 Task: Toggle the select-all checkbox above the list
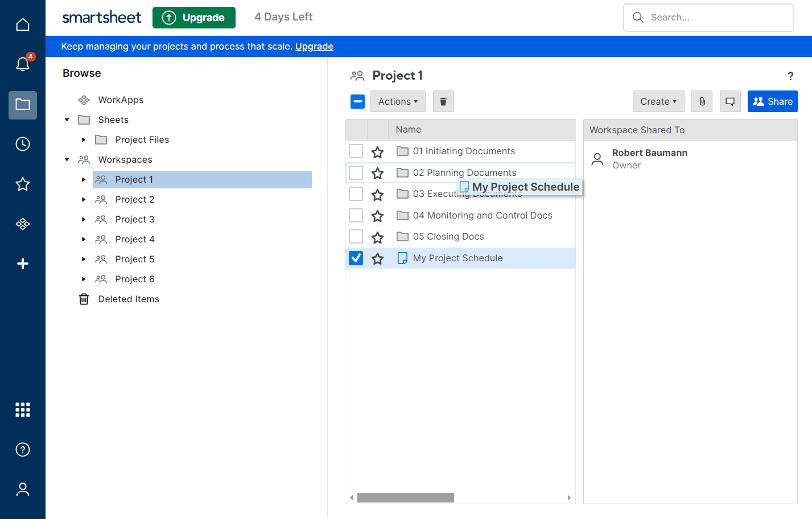[x=357, y=101]
